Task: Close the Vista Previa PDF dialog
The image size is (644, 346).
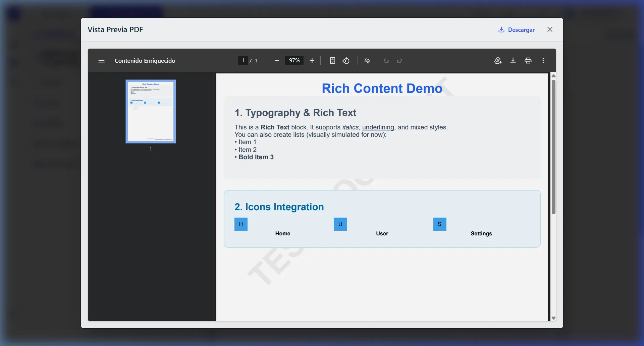Action: pyautogui.click(x=550, y=30)
